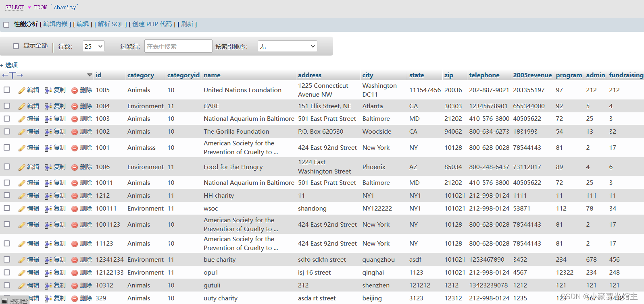Select checkbox for row id 1002
This screenshot has height=304, width=644.
7,131
